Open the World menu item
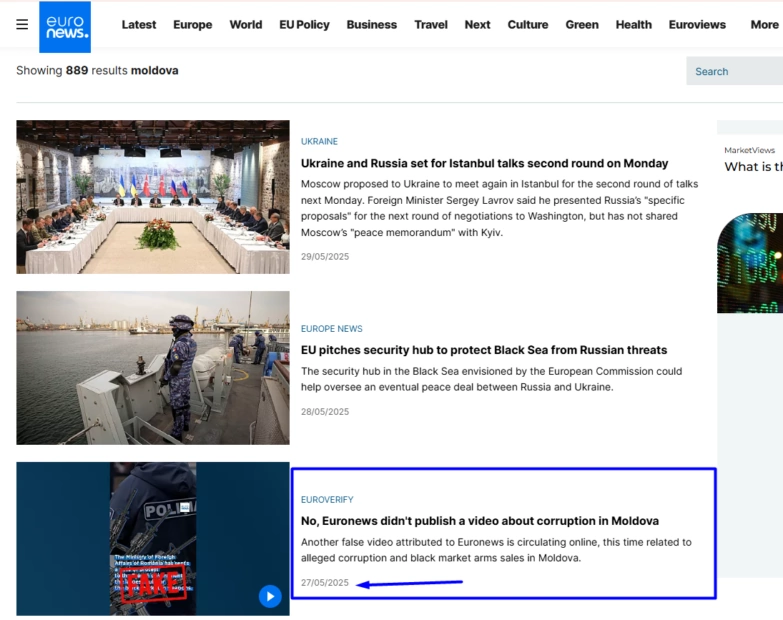Screen dimensions: 783x620 pos(246,24)
